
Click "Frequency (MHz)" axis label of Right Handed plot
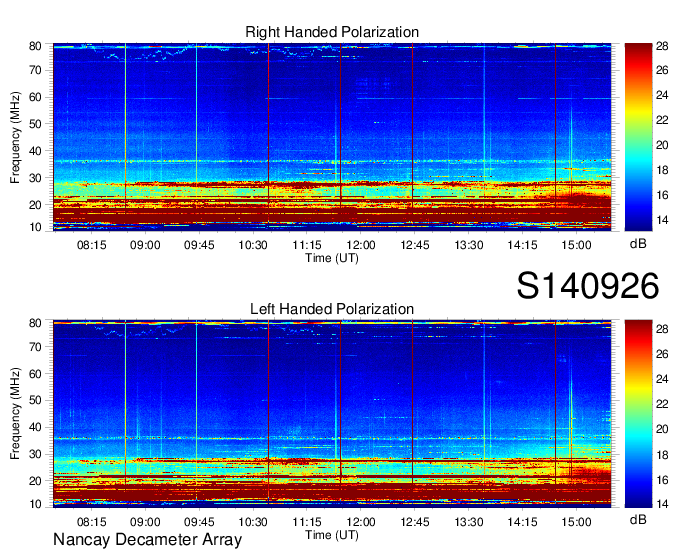(x=15, y=137)
